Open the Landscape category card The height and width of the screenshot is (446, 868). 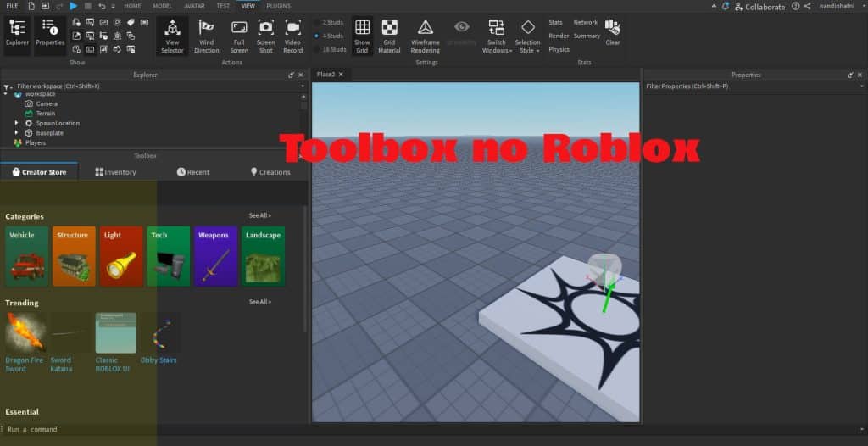click(x=264, y=256)
